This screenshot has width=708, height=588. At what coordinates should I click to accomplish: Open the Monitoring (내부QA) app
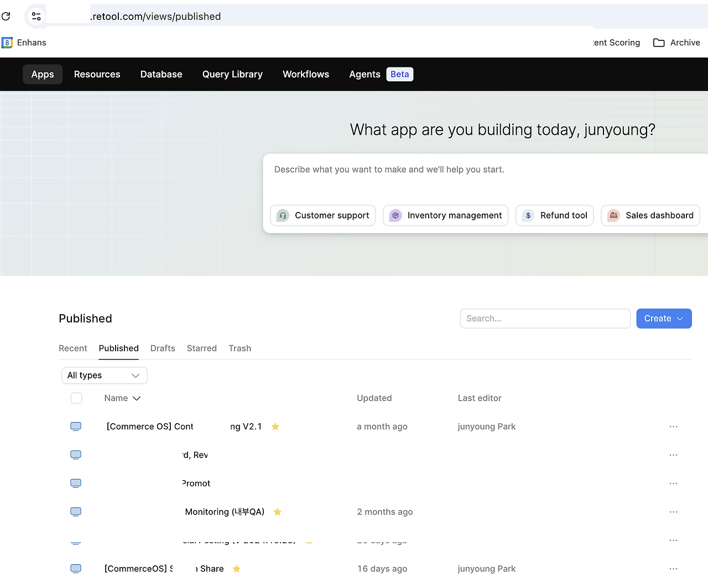point(225,512)
